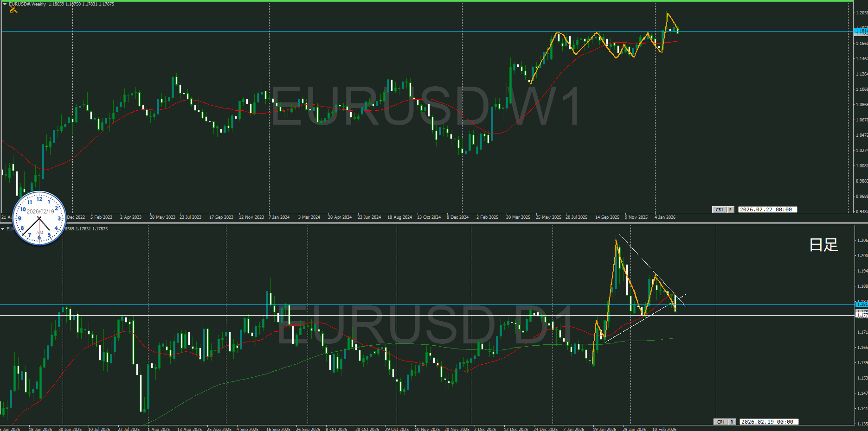Click the blue price tag on weekly chart axis

(x=861, y=31)
